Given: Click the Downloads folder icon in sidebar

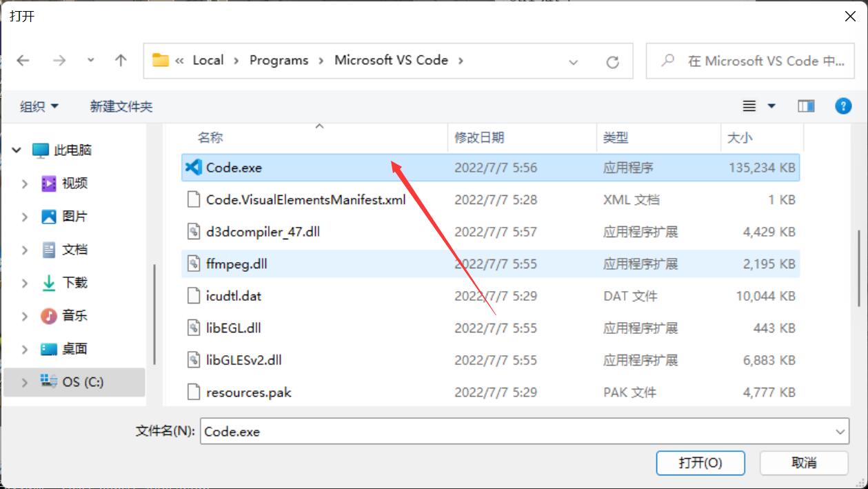Looking at the screenshot, I should (48, 283).
